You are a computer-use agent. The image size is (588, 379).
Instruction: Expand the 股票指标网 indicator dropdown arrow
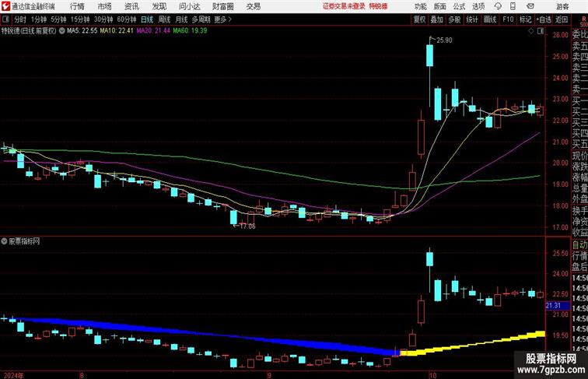pos(4,241)
